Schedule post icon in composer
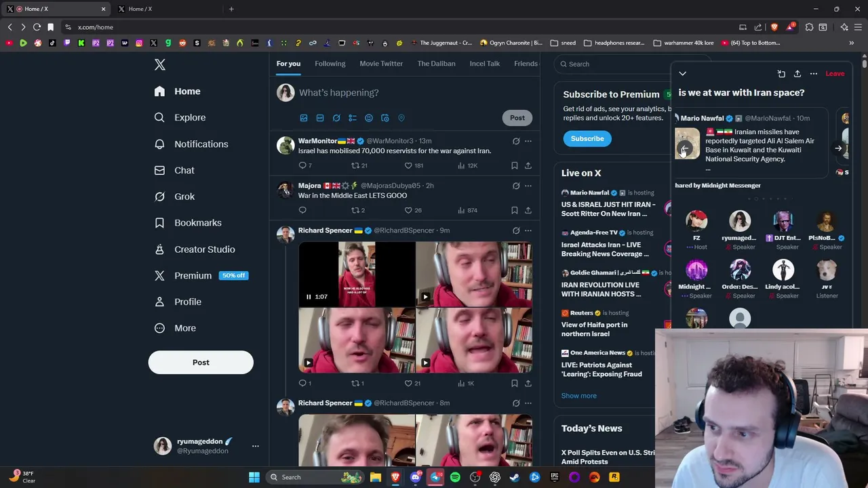Viewport: 868px width, 488px height. pyautogui.click(x=385, y=118)
